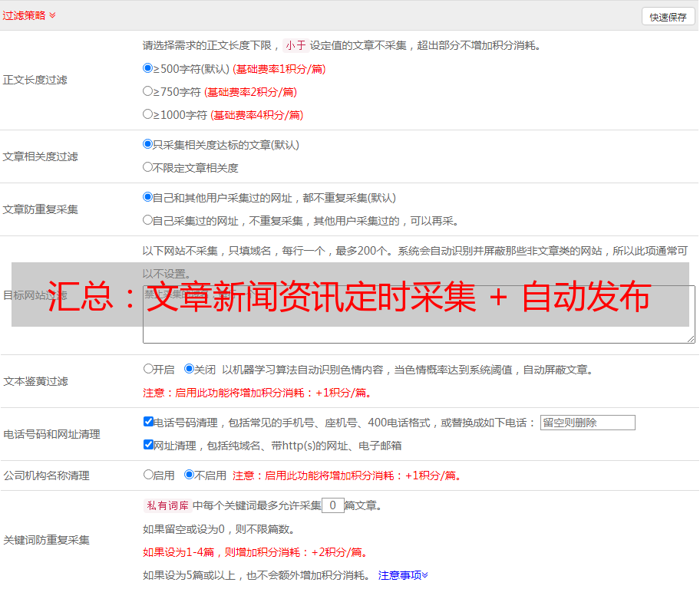This screenshot has width=700, height=589.
Task: Click the keyword article count field
Action: 332,505
